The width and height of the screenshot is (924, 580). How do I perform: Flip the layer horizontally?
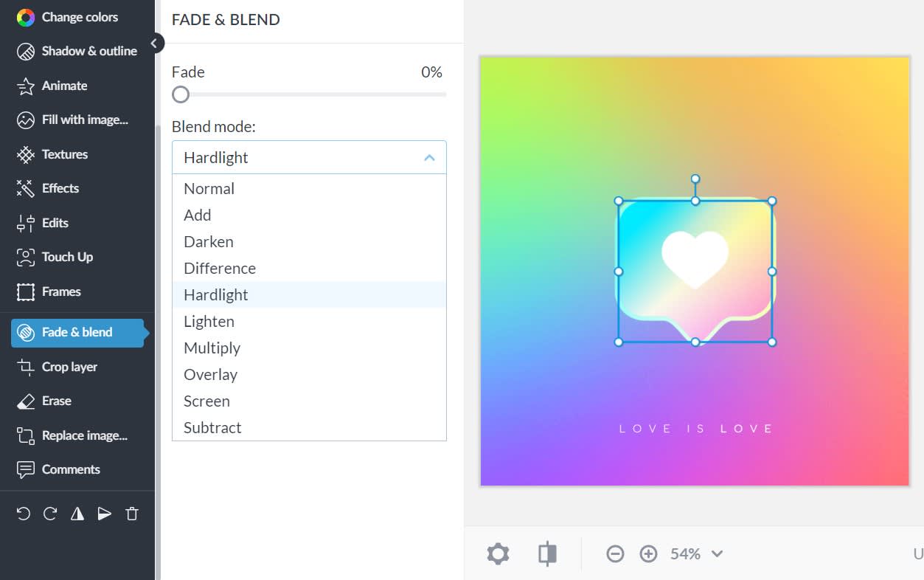pos(77,514)
